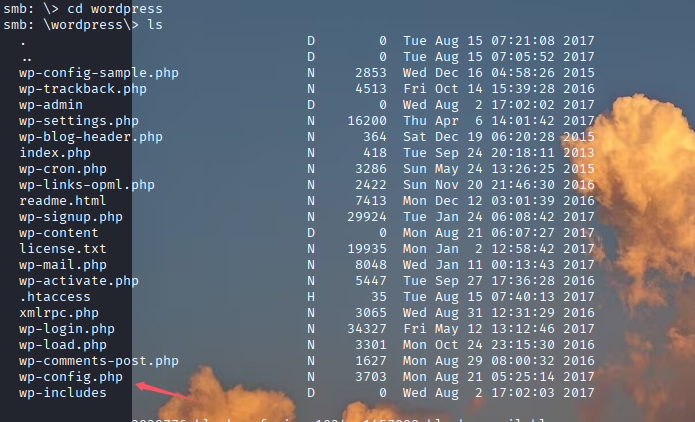The height and width of the screenshot is (422, 695).
Task: Select the wp-includes directory entry
Action: pyautogui.click(x=62, y=393)
